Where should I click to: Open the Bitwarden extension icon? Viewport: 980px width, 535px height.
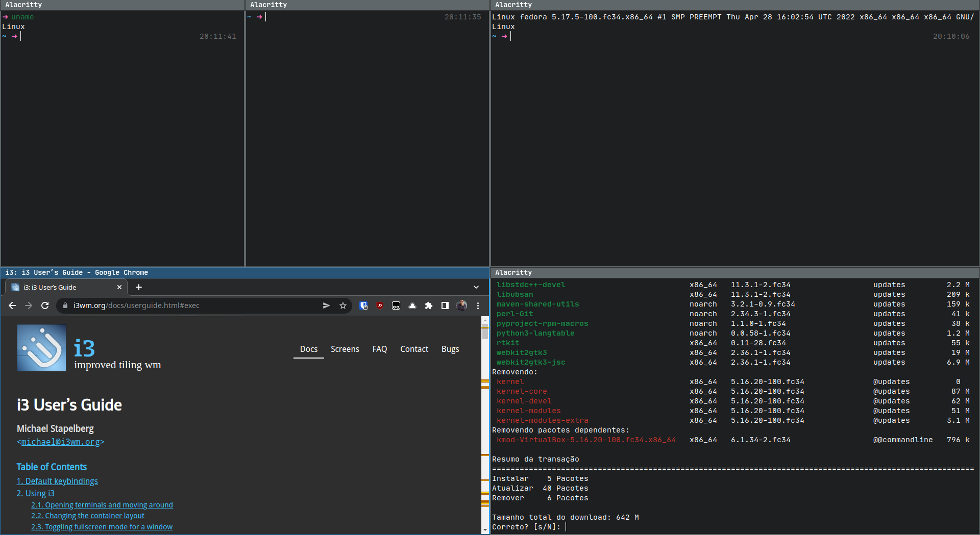click(x=363, y=305)
